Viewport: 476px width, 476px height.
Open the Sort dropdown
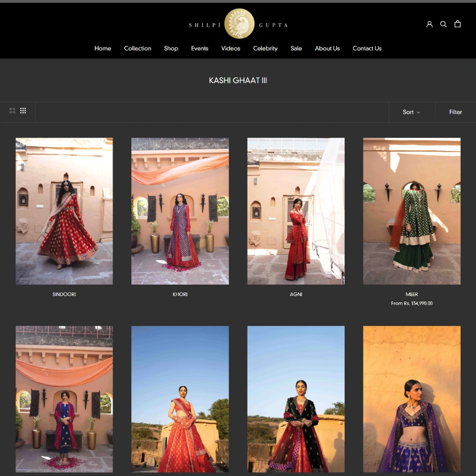coord(411,112)
